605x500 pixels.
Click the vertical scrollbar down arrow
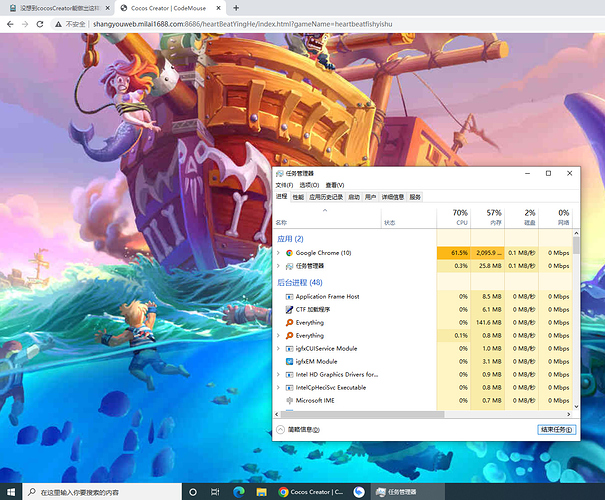[x=576, y=406]
